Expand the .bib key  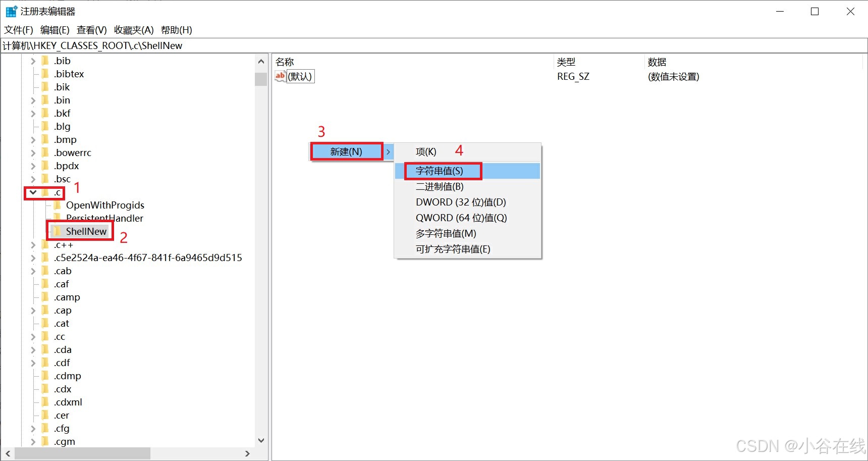[x=33, y=61]
